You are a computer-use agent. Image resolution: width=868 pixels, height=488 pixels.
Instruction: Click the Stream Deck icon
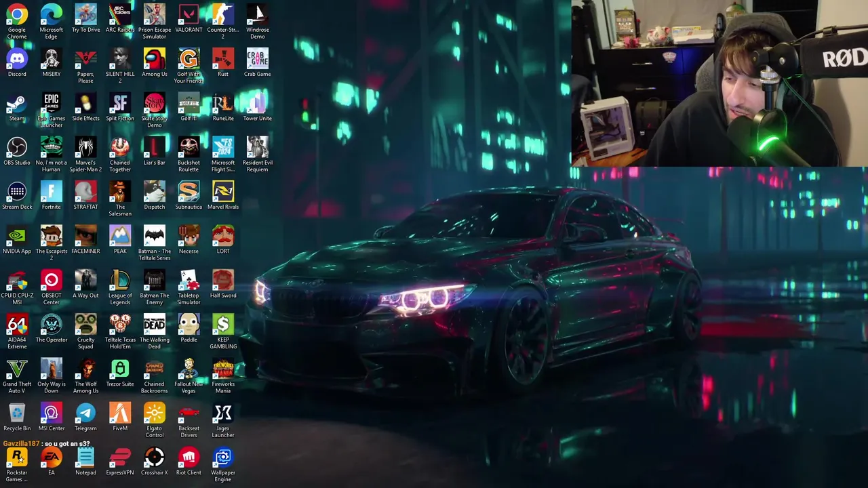[17, 191]
